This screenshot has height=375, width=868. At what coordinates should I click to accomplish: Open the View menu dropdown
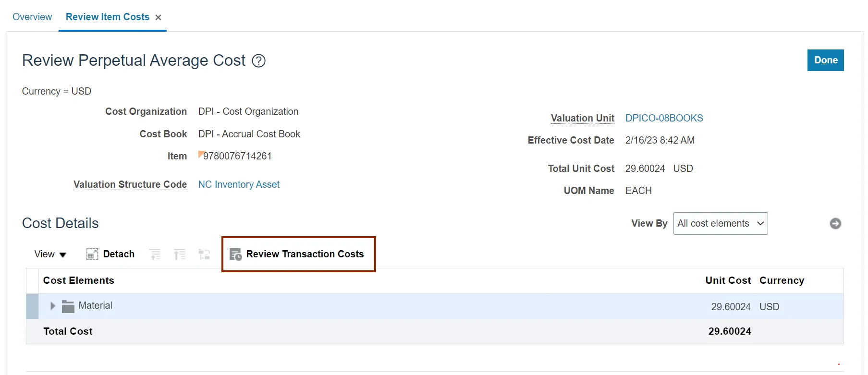50,254
